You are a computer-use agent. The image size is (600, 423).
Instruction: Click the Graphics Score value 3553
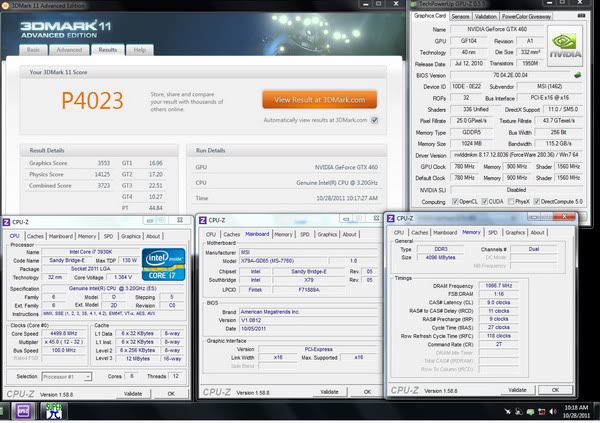[x=103, y=163]
